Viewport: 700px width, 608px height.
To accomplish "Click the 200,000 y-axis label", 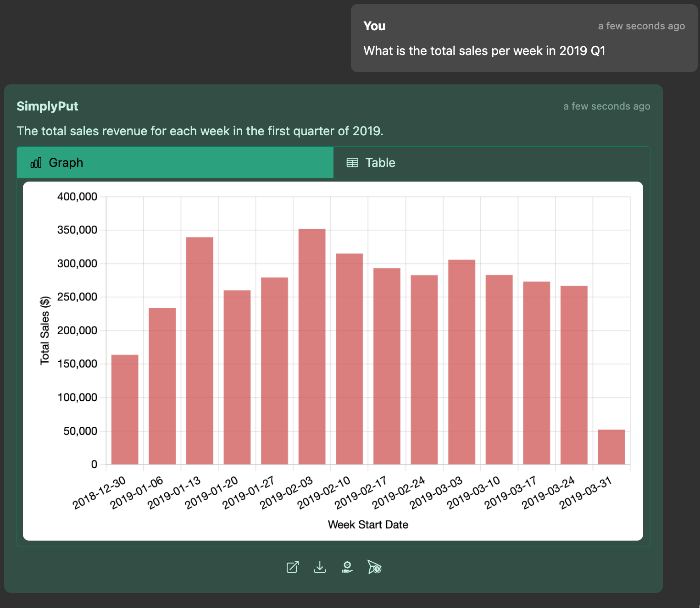I will 77,331.
